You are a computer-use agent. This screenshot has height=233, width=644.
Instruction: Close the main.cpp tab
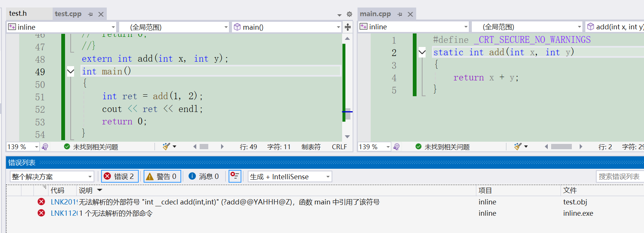tap(410, 14)
